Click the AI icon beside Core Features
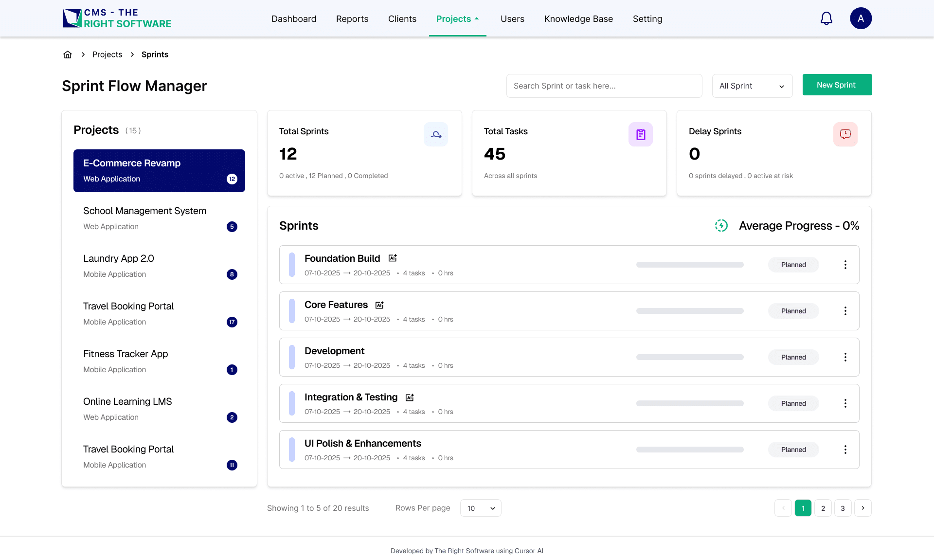The image size is (934, 560). [379, 305]
